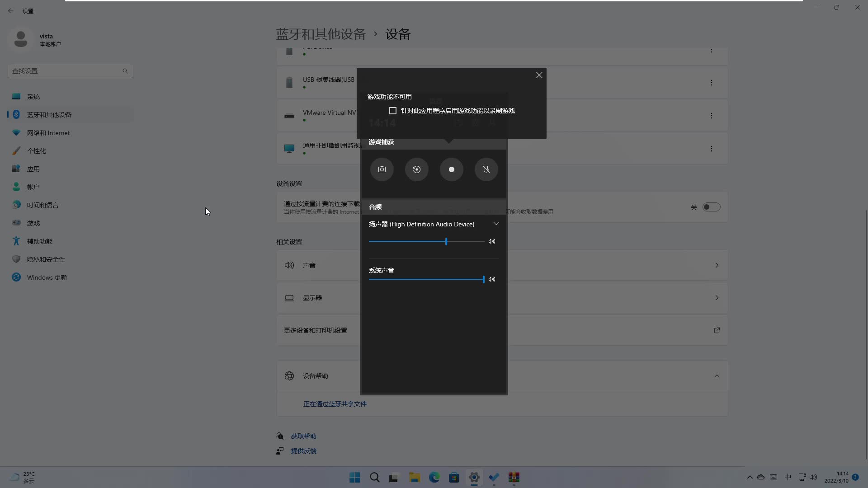Navigate back to 蓝牙和其他设备 breadcrumb
Viewport: 868px width, 488px height.
point(321,34)
